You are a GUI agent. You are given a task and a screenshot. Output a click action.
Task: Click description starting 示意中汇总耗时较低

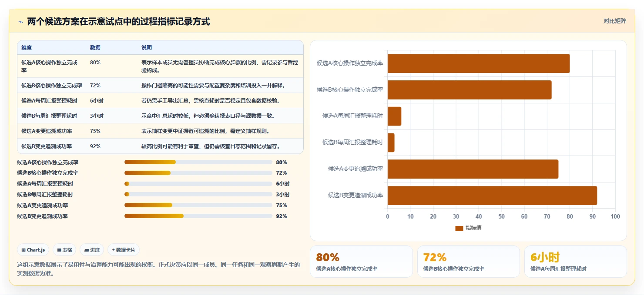pyautogui.click(x=208, y=116)
